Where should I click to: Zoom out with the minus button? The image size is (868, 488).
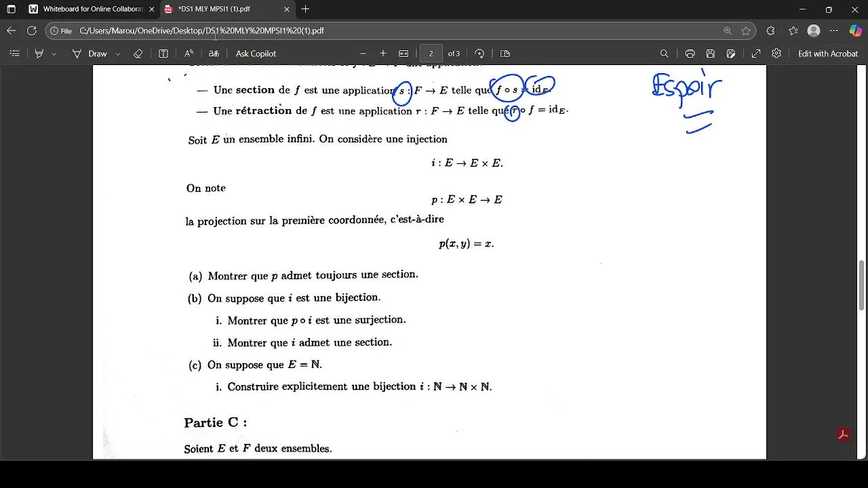[x=363, y=54]
